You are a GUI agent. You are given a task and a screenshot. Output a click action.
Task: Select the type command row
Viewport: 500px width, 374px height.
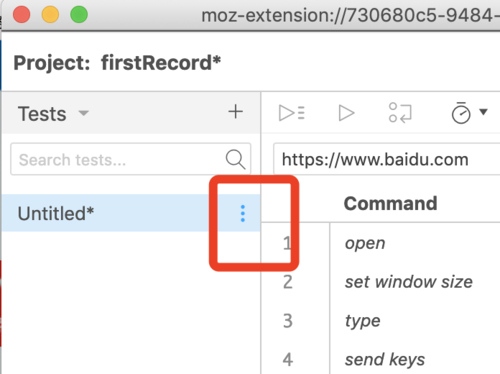tap(381, 321)
